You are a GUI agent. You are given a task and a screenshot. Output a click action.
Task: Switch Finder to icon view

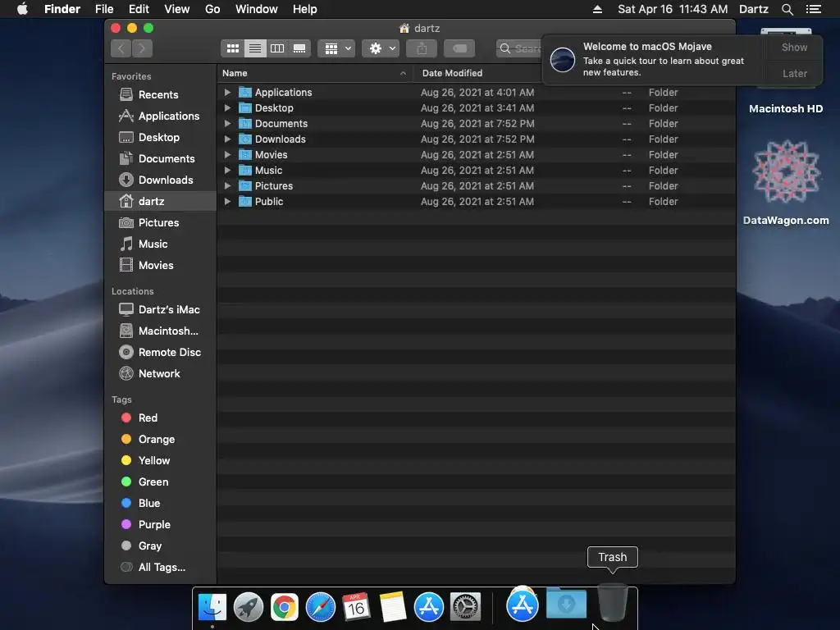232,48
